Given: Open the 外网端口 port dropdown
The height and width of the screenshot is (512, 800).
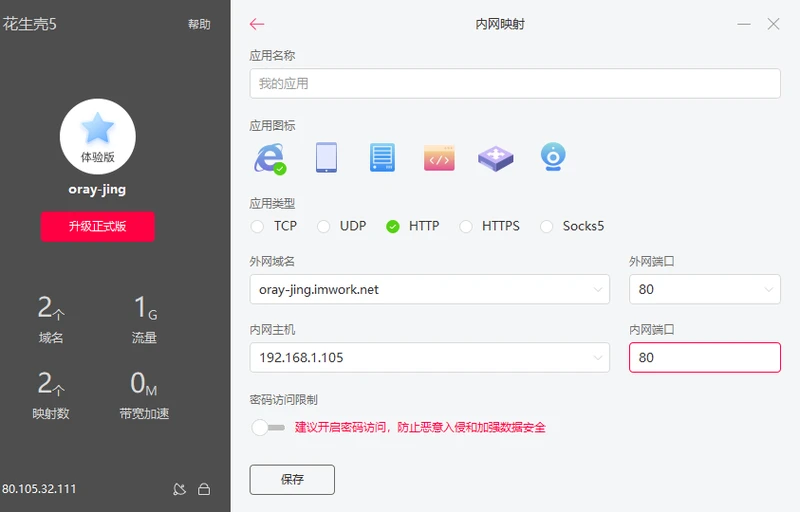Looking at the screenshot, I should click(705, 289).
